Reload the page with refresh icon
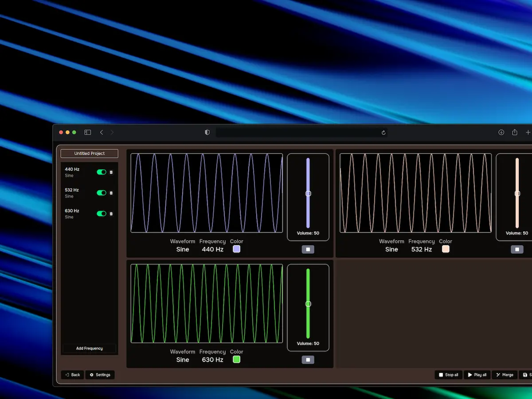The width and height of the screenshot is (532, 399). click(383, 132)
